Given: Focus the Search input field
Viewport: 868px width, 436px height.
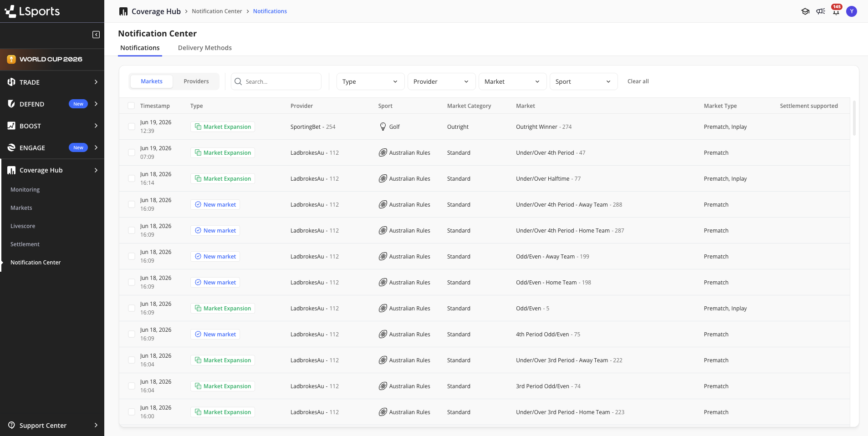Looking at the screenshot, I should tap(276, 81).
